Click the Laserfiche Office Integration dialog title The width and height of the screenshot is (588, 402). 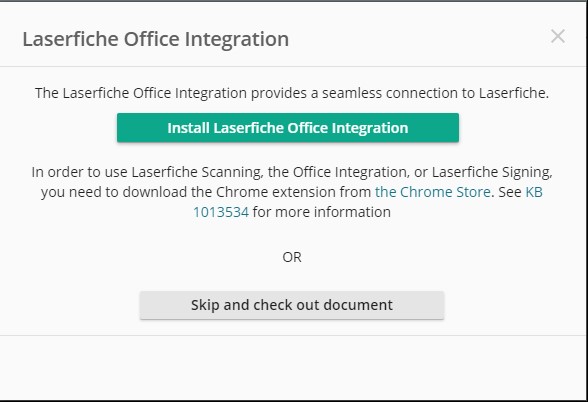pos(156,39)
